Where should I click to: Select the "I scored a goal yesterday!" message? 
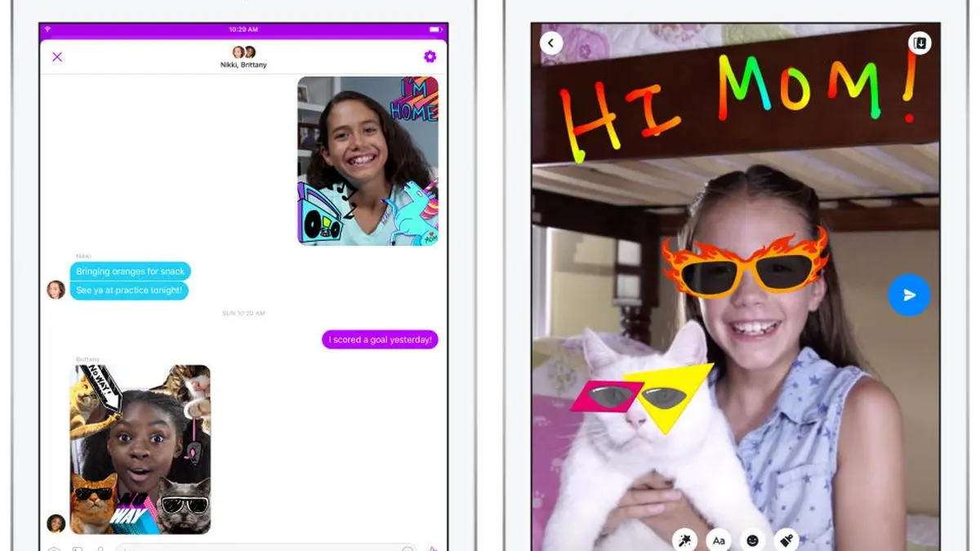click(x=380, y=340)
